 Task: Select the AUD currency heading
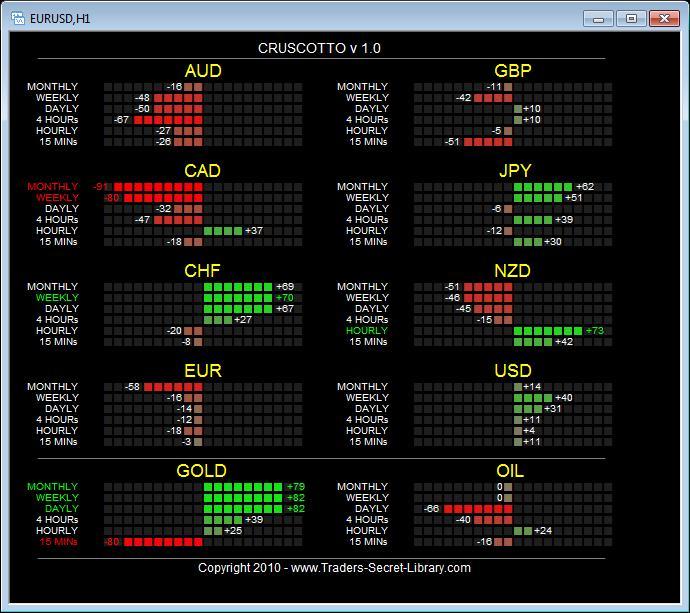(x=203, y=71)
